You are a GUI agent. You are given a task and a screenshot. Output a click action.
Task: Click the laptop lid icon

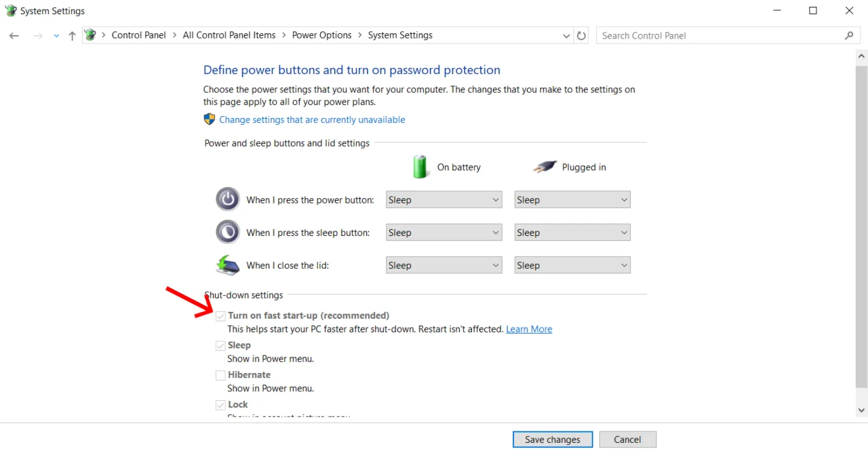tap(227, 265)
